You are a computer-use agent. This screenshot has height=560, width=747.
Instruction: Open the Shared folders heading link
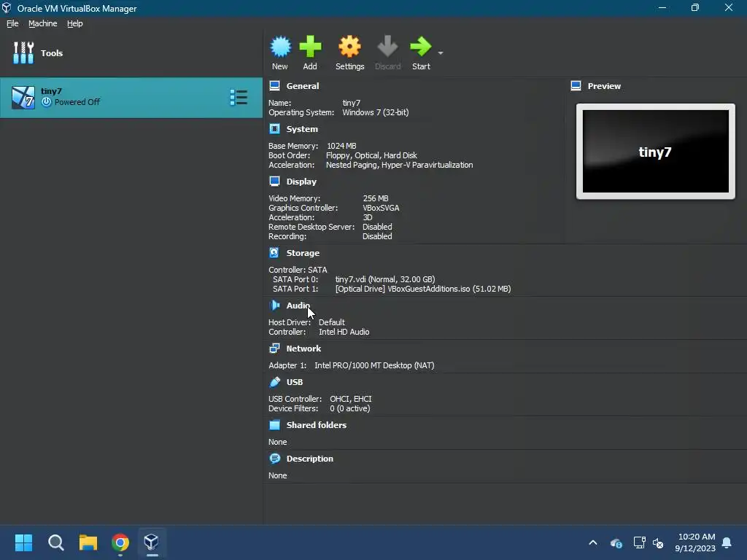coord(317,425)
